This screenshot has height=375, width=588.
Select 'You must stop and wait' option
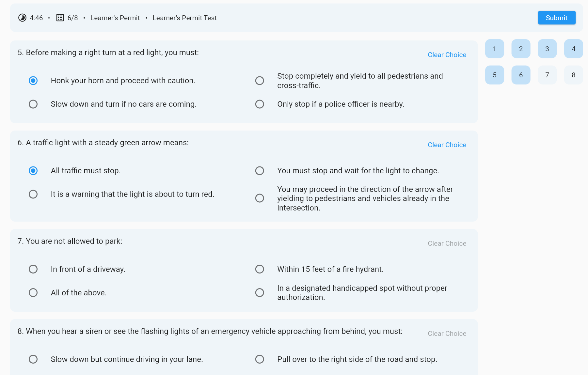260,171
